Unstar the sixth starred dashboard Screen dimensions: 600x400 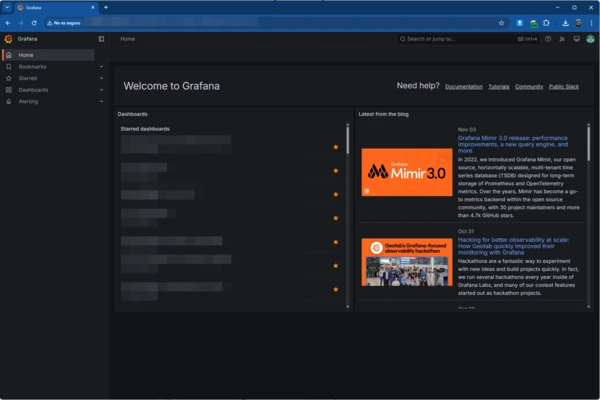336,266
